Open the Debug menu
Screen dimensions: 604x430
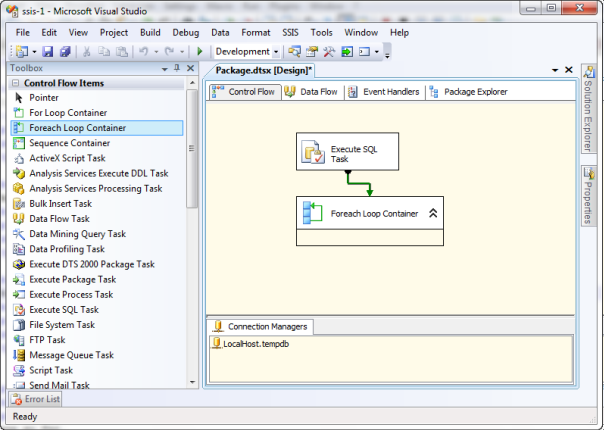point(186,33)
